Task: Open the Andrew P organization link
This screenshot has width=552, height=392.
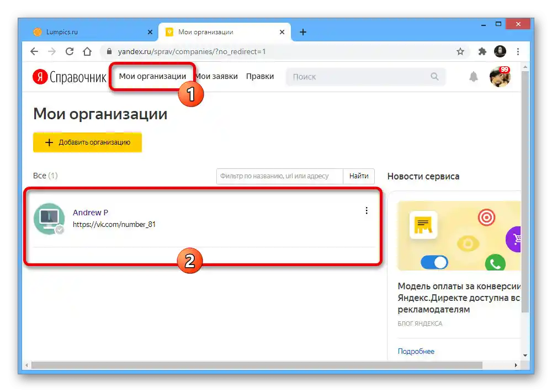Action: click(x=90, y=213)
